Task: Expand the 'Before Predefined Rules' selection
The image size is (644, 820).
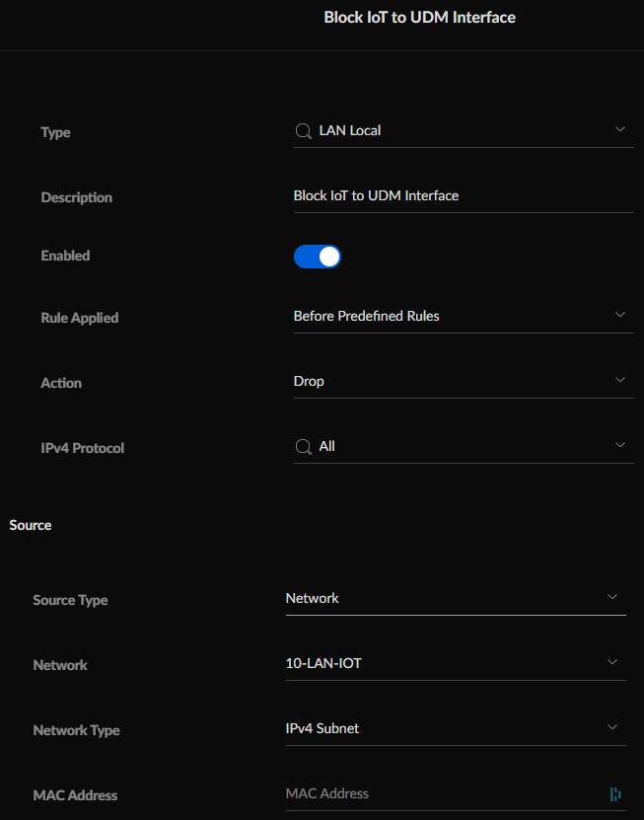Action: click(x=366, y=317)
